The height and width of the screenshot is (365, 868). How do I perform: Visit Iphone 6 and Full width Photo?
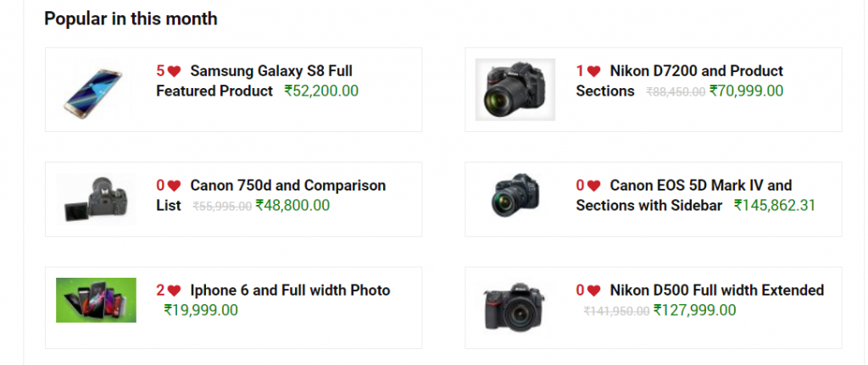point(290,290)
